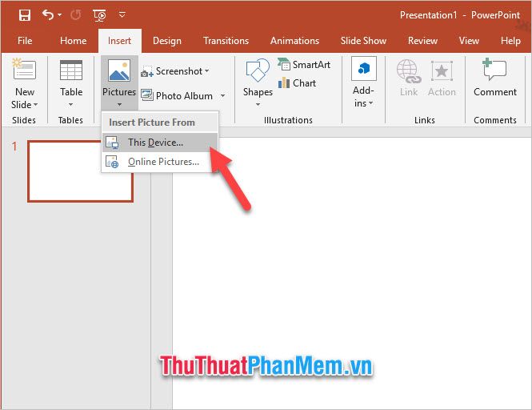
Task: Click the Undo arrow icon
Action: point(48,15)
